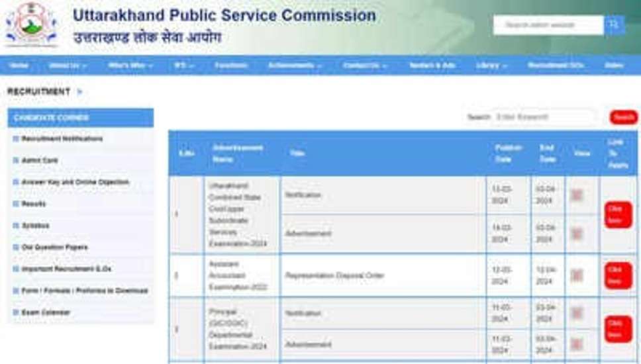Open Admit Card in Candidate Corner
The width and height of the screenshot is (641, 364).
(40, 160)
